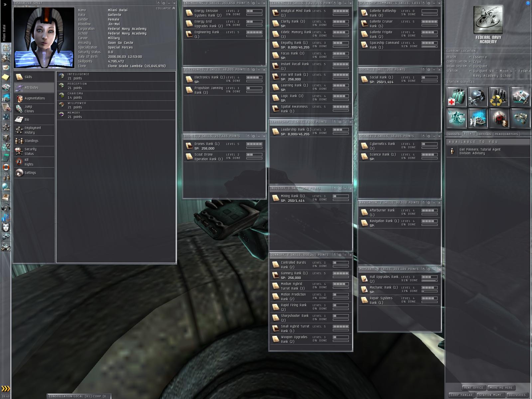Pin the Gunnery skills window
Image resolution: width=532 pixels, height=399 pixels.
click(x=340, y=255)
